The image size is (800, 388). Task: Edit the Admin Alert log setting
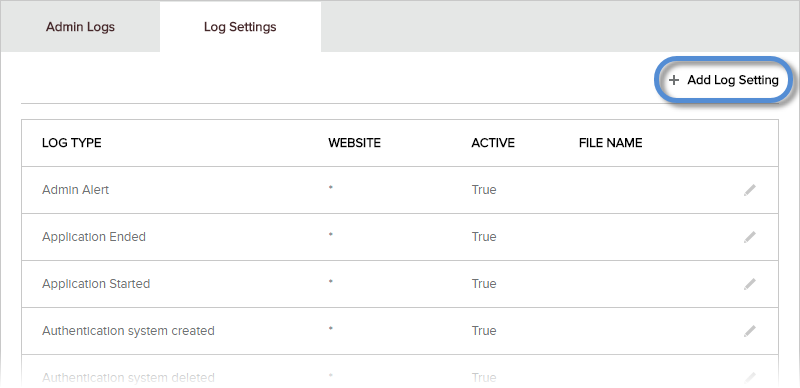(749, 190)
